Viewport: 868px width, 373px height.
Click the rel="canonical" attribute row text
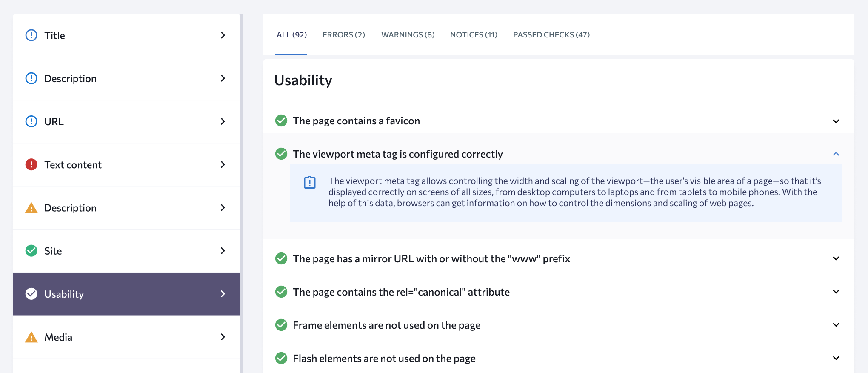tap(401, 292)
